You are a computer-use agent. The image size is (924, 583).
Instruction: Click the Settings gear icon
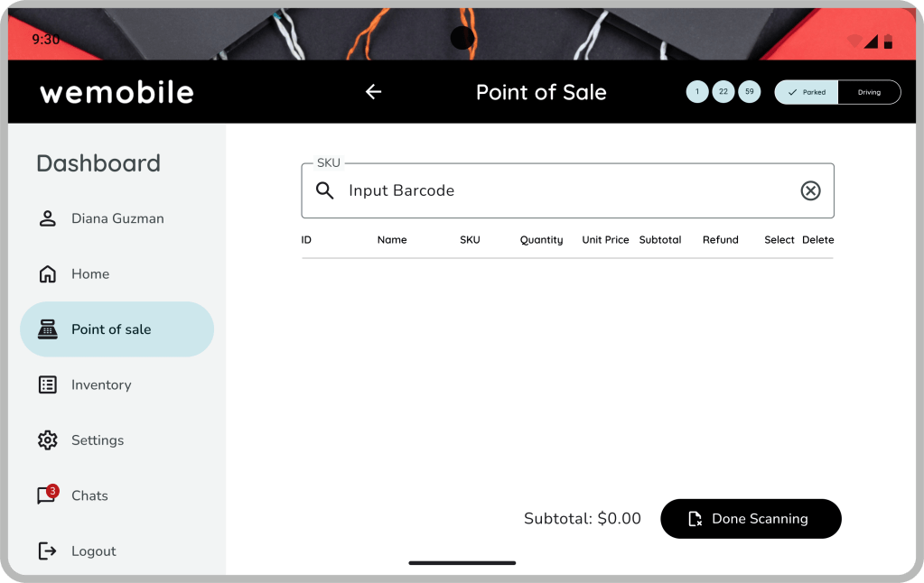[x=47, y=440]
